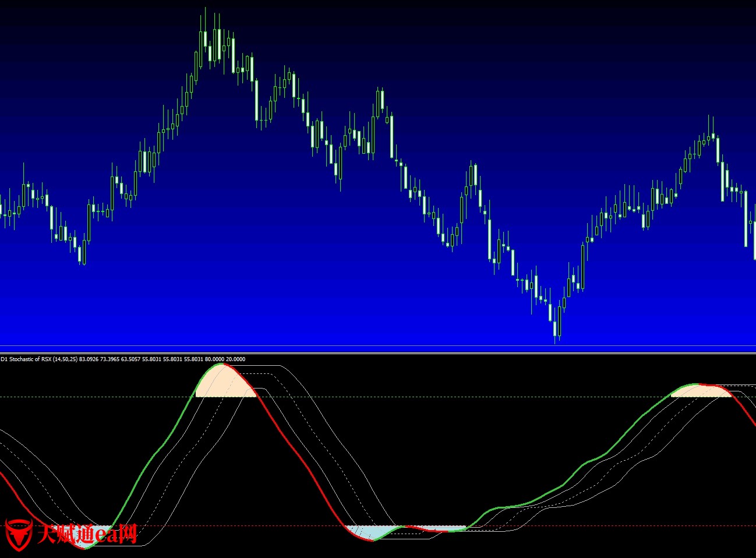Image resolution: width=756 pixels, height=558 pixels.
Task: Click the second peach overbought zone on right
Action: click(700, 391)
